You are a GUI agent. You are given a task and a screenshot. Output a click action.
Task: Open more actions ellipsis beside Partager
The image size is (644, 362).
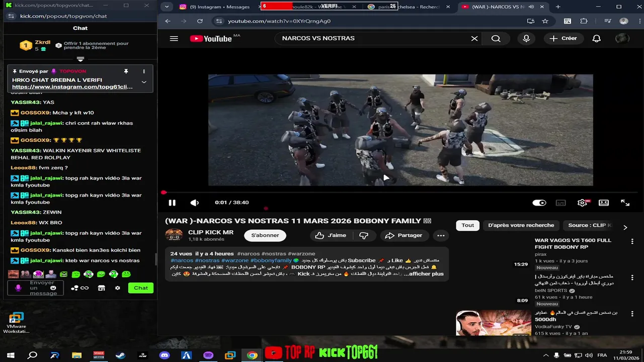click(x=441, y=235)
